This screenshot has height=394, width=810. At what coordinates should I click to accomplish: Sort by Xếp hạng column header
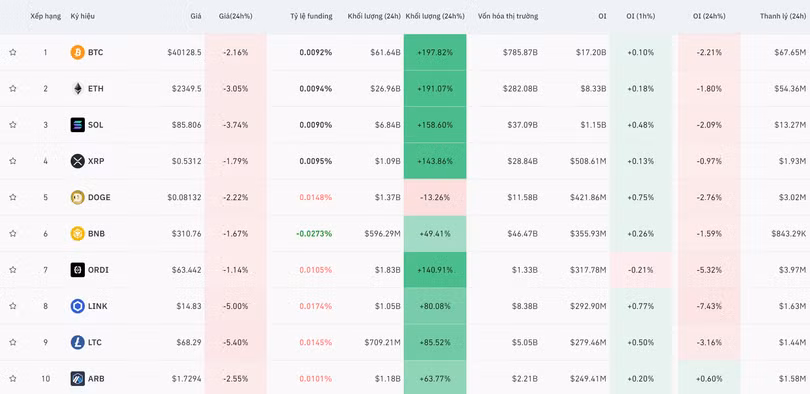(45, 16)
